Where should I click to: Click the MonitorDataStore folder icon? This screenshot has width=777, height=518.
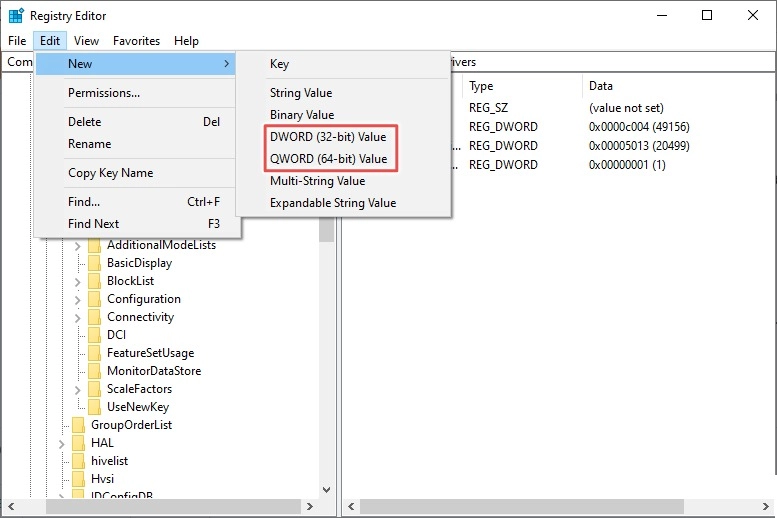coord(95,371)
